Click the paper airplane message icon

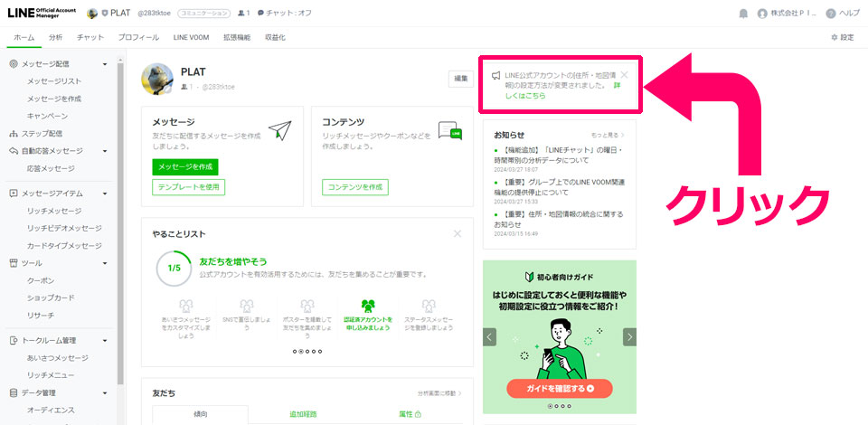click(280, 130)
